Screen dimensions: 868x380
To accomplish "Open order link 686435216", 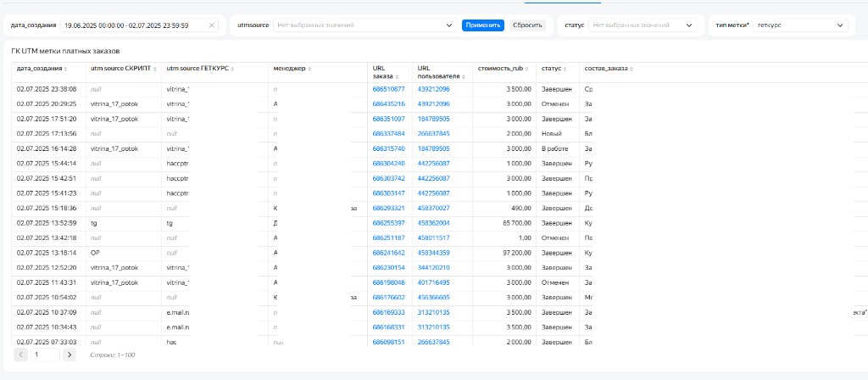I will [x=388, y=103].
